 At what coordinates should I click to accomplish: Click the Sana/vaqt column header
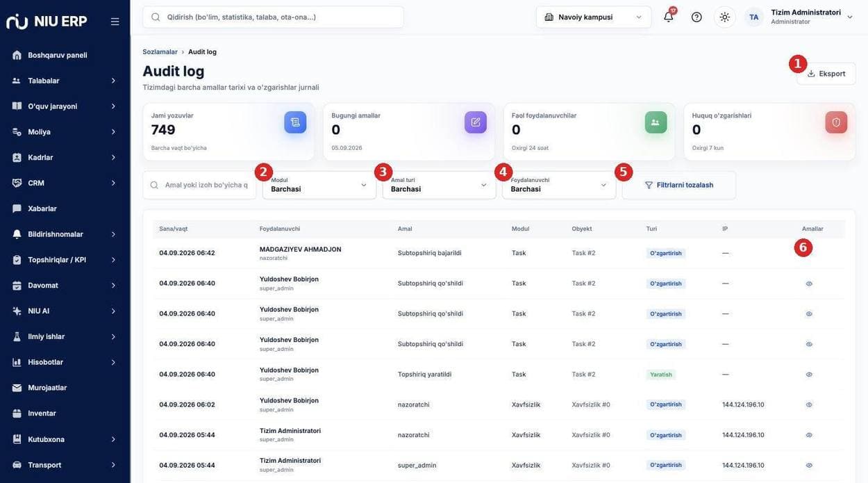click(173, 229)
